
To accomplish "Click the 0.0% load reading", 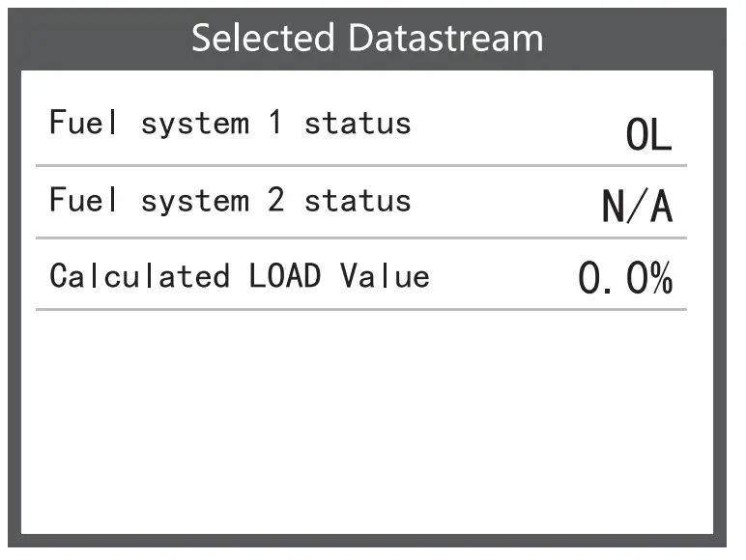I will point(625,279).
